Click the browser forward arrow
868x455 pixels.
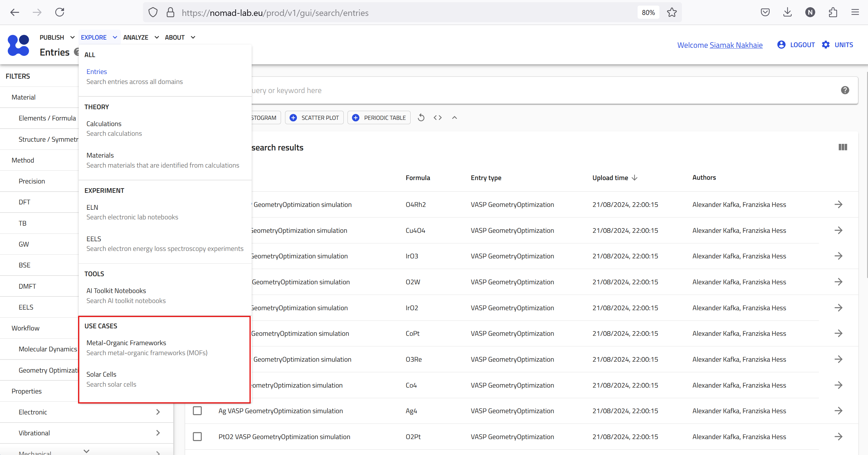tap(37, 12)
